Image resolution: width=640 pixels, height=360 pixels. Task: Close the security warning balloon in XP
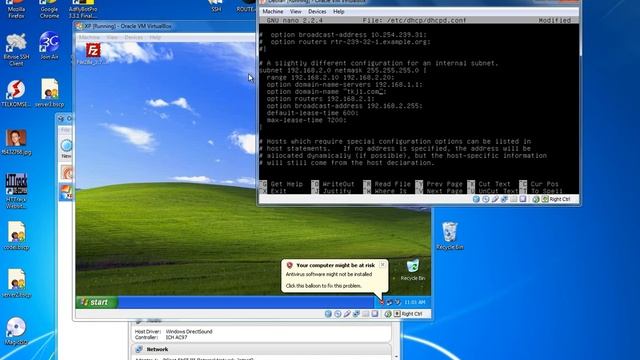[382, 264]
